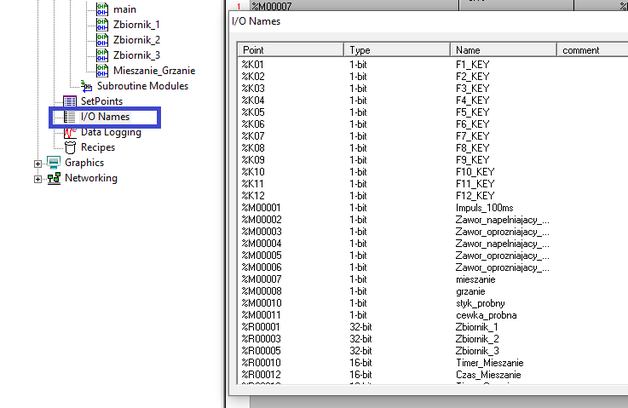Viewport: 628px width, 408px height.
Task: Sort list by Type column header
Action: pyautogui.click(x=397, y=50)
